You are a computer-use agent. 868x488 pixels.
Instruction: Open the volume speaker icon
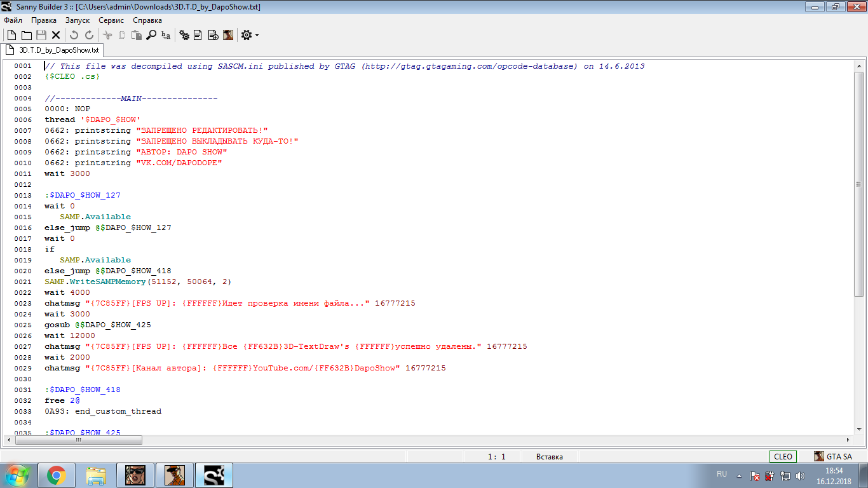tap(800, 475)
